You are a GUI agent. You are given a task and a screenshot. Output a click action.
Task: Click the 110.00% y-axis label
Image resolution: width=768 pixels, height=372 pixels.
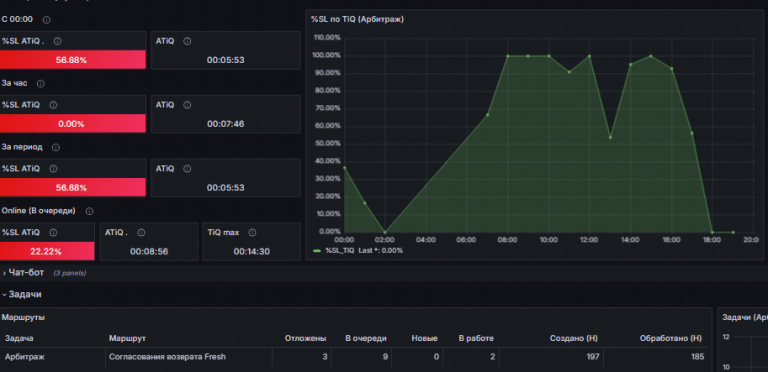[x=326, y=38]
